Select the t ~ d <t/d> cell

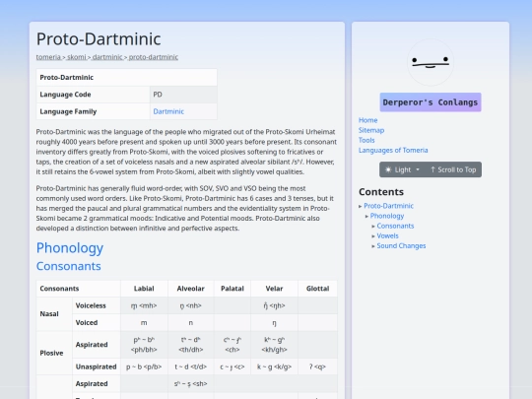tap(190, 366)
